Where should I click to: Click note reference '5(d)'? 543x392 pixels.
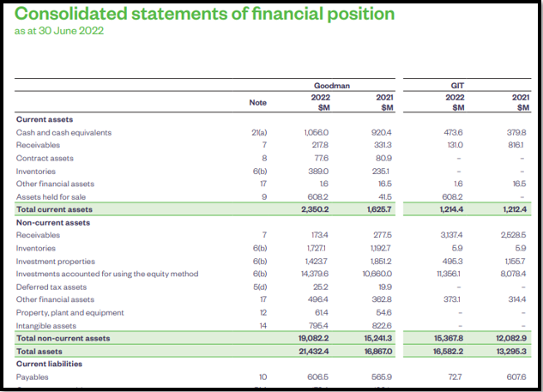[259, 287]
